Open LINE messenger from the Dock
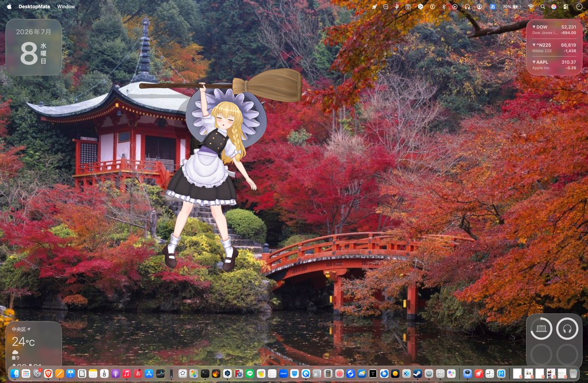 pyautogui.click(x=250, y=374)
